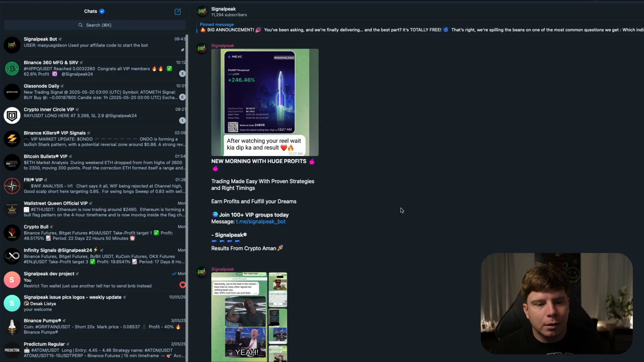Click the Binance 360 MFG green avatar
The image size is (644, 362).
12,68
